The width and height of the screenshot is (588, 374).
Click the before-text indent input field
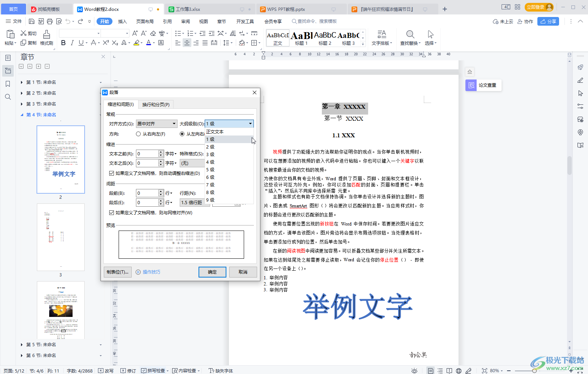pos(147,154)
